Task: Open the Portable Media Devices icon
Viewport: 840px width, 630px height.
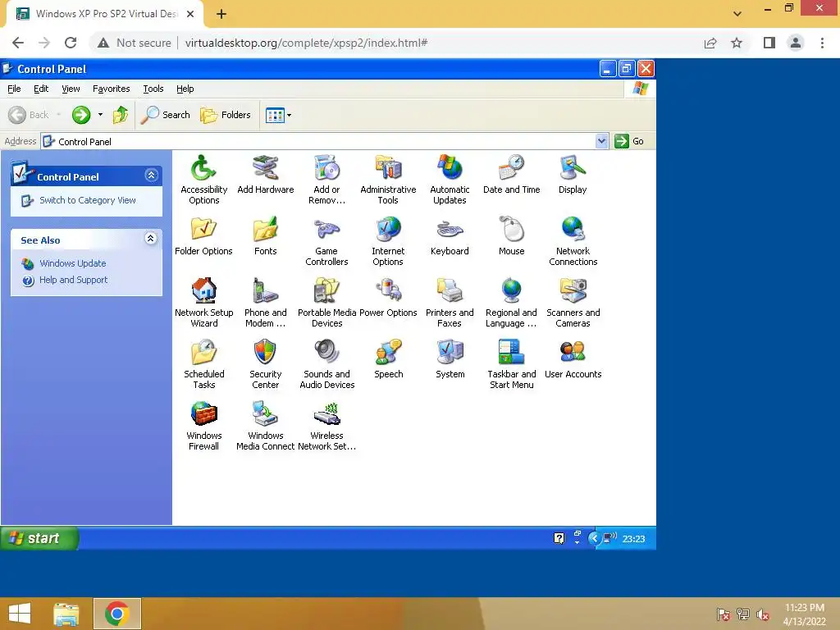Action: [326, 291]
